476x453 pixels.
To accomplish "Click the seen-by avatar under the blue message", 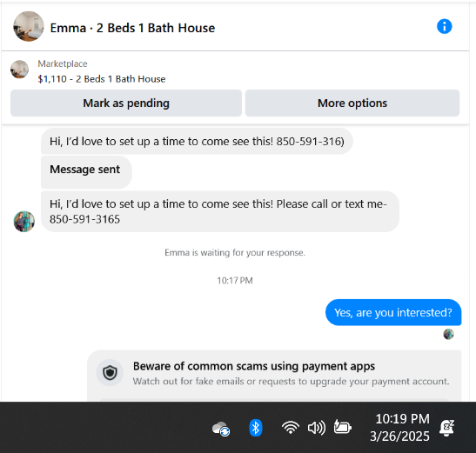I will (448, 334).
